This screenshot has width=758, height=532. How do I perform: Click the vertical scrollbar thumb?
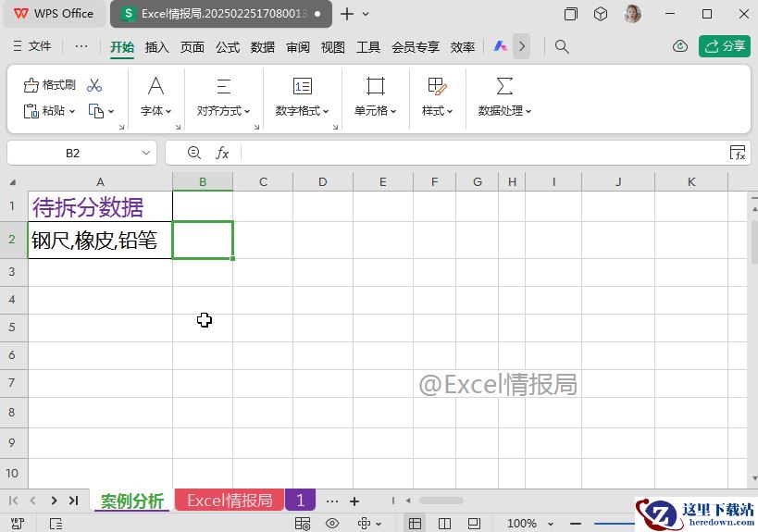[x=754, y=244]
